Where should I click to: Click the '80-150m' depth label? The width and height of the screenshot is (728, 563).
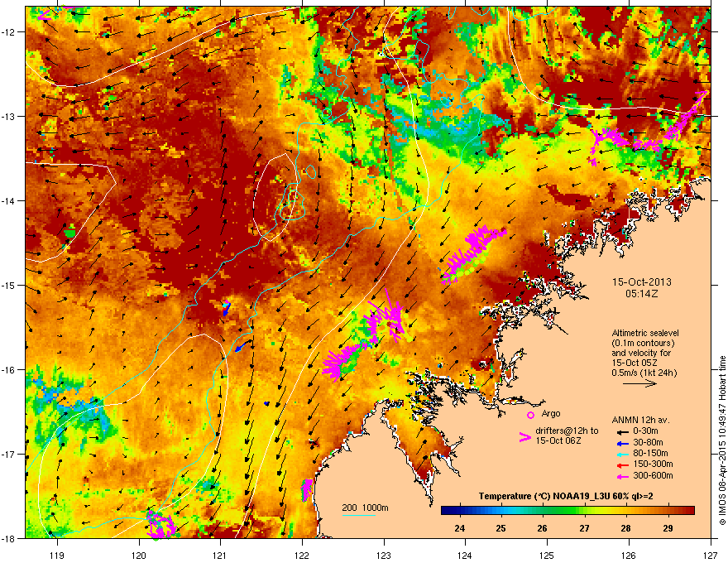(x=650, y=453)
